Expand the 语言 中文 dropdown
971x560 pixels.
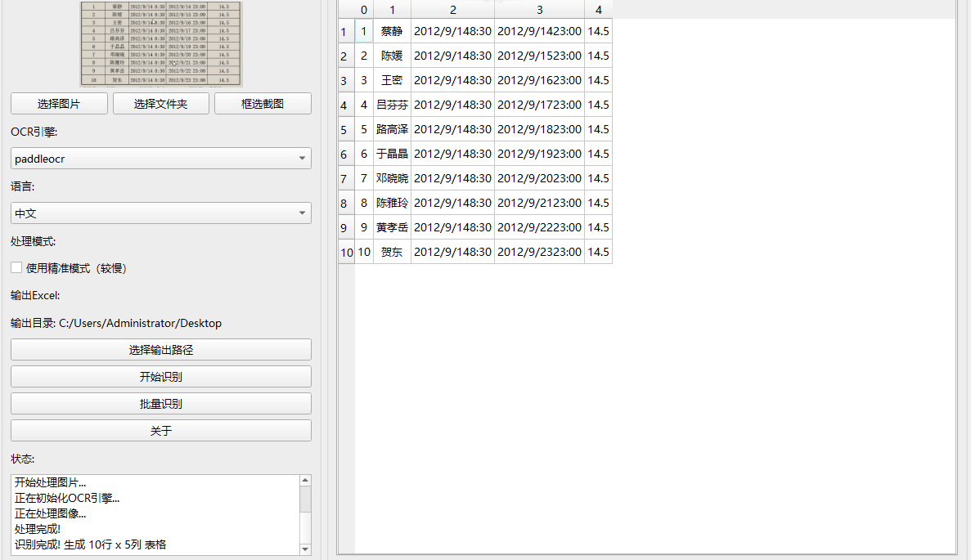160,213
